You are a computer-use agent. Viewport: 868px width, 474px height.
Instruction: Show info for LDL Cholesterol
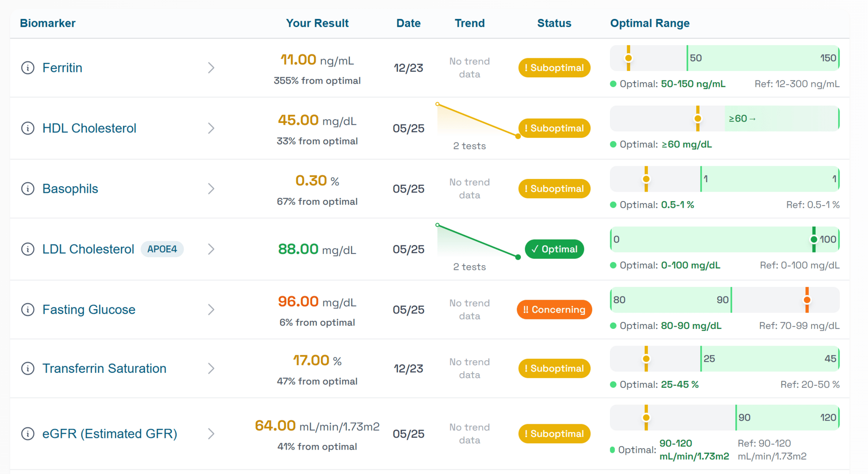coord(28,249)
